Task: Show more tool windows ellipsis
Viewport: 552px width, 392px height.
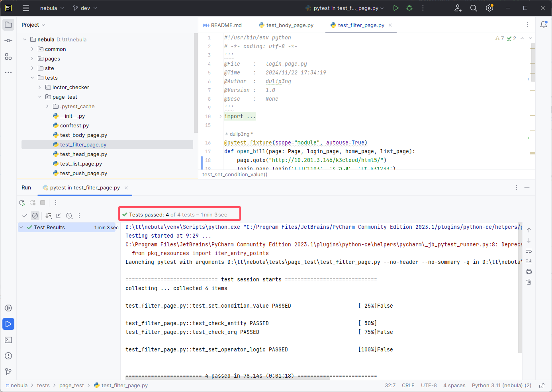Action: (x=8, y=72)
